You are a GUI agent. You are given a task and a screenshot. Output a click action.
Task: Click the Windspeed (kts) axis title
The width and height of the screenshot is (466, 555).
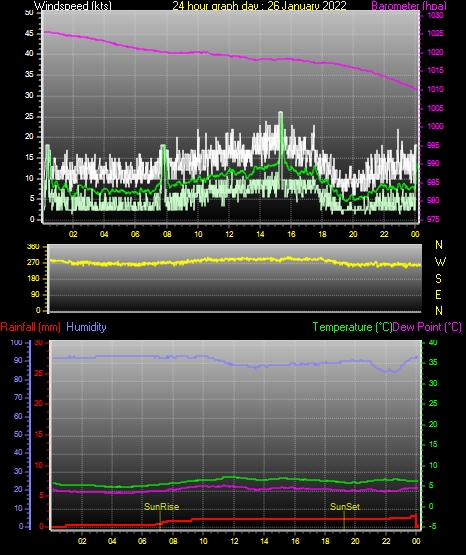click(73, 6)
